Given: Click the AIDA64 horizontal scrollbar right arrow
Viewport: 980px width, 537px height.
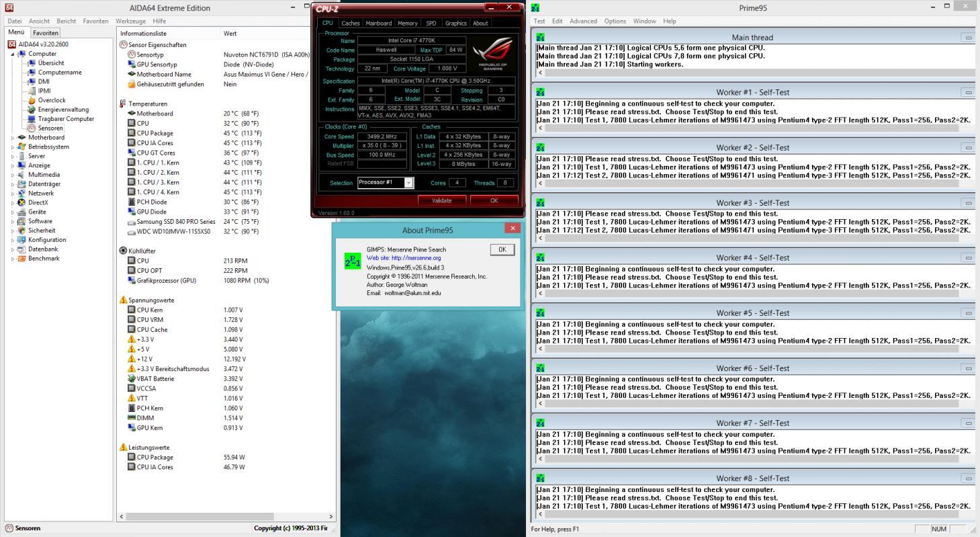Looking at the screenshot, I should point(330,516).
